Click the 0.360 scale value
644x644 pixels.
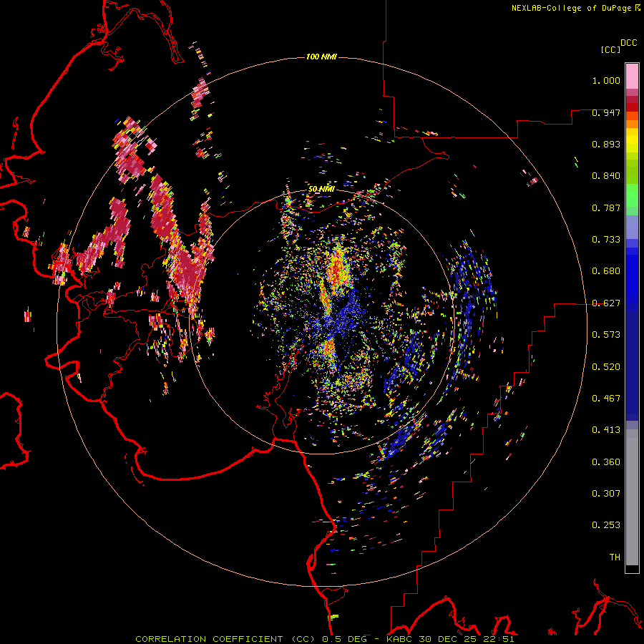tap(606, 462)
